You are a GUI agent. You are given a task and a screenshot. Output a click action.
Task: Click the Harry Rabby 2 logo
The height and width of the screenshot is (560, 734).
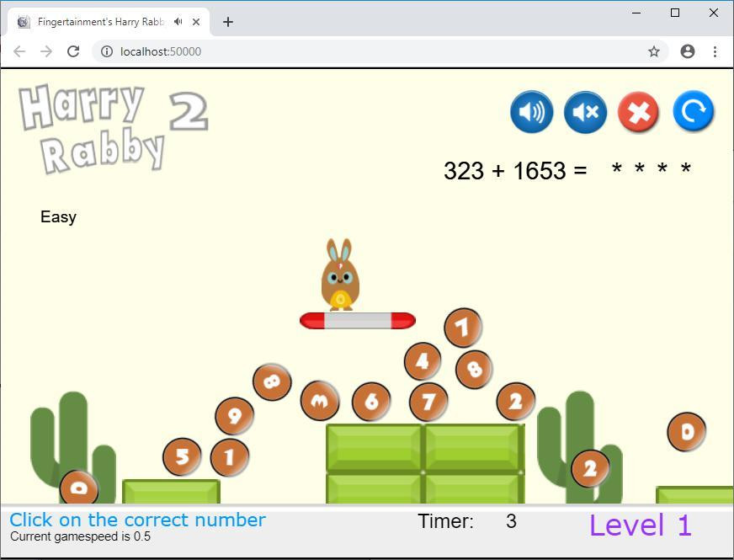114,128
